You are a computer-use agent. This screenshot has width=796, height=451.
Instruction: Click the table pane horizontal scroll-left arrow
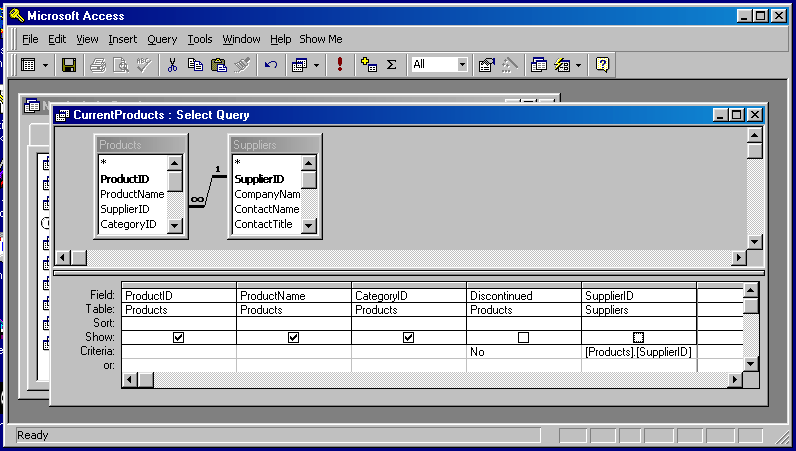[x=62, y=258]
